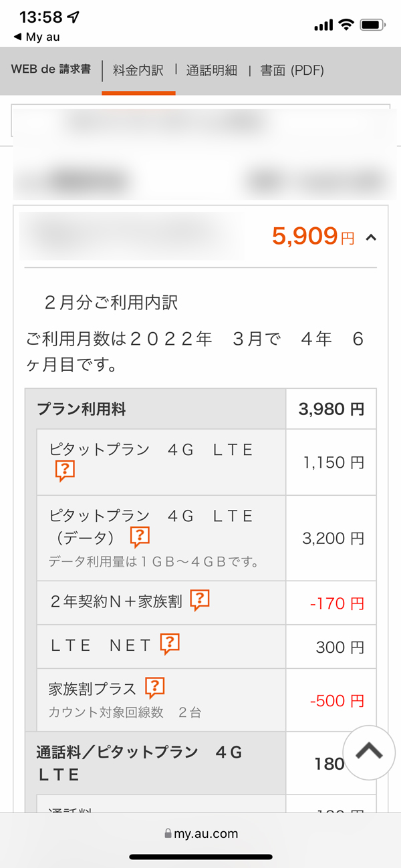The width and height of the screenshot is (401, 868).
Task: Tap the battery icon in status bar
Action: 373,25
